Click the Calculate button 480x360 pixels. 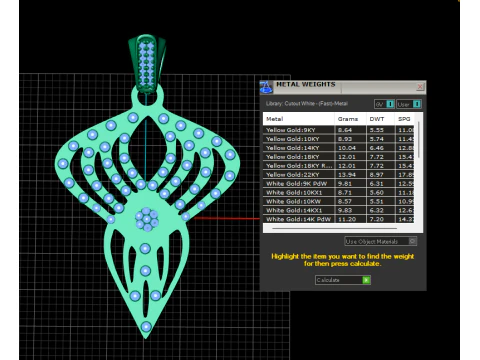pos(343,280)
